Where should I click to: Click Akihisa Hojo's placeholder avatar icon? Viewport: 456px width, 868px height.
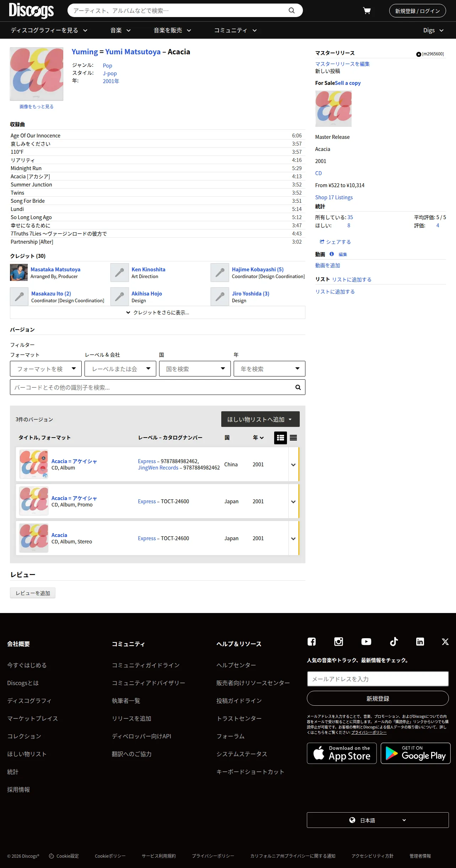[120, 297]
